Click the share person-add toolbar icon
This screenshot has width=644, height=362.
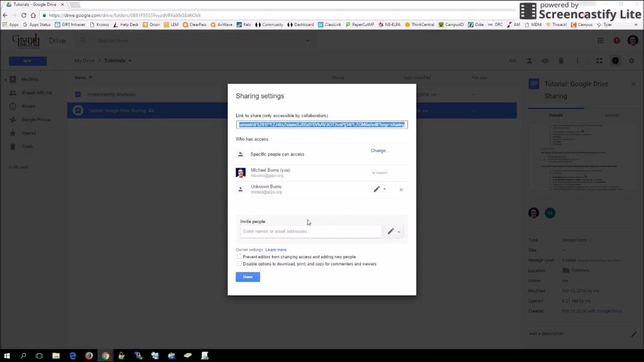click(529, 61)
